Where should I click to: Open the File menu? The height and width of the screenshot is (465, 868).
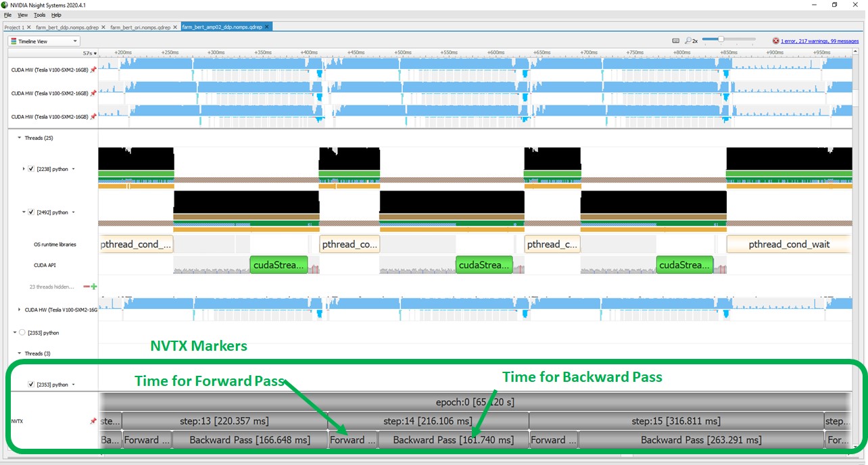[x=7, y=14]
